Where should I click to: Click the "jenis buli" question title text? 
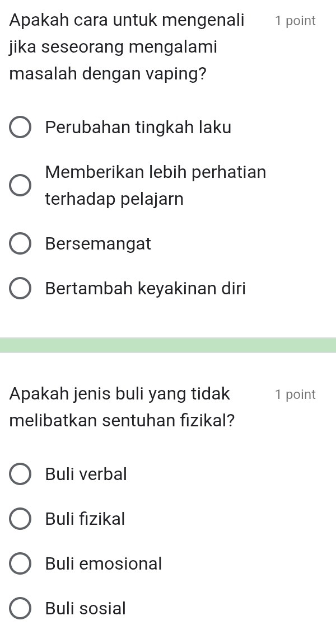pos(122,407)
